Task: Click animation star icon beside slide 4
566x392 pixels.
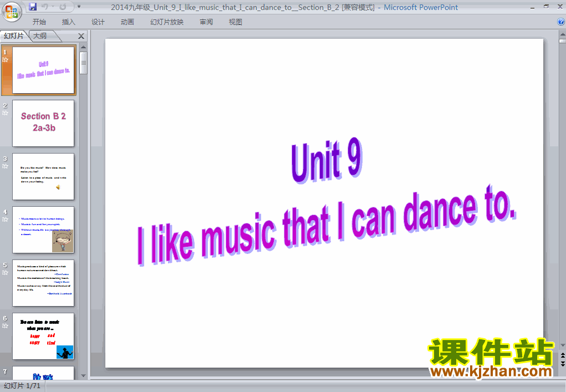Action: 5,220
